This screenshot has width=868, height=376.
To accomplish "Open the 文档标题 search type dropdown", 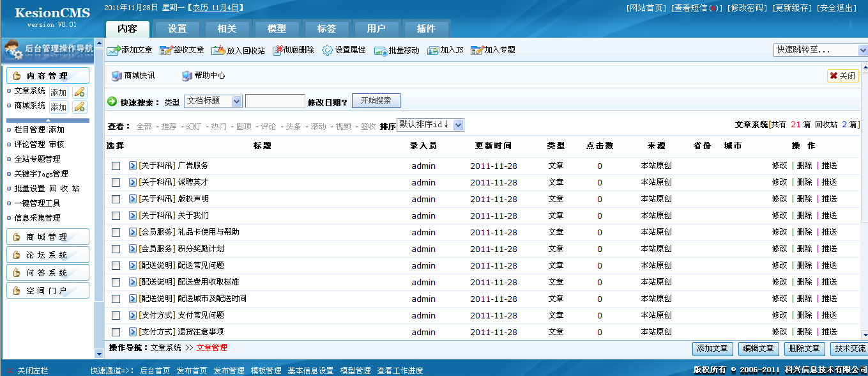I will tap(213, 101).
